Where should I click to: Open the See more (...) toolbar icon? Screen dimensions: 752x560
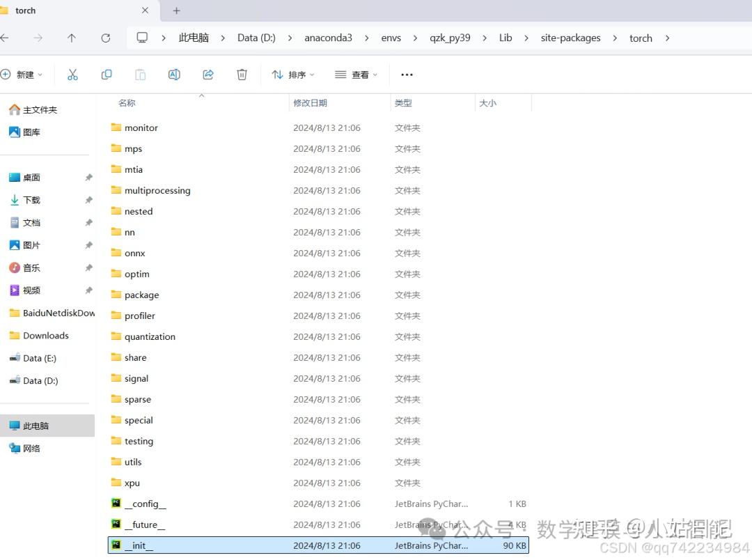point(407,75)
